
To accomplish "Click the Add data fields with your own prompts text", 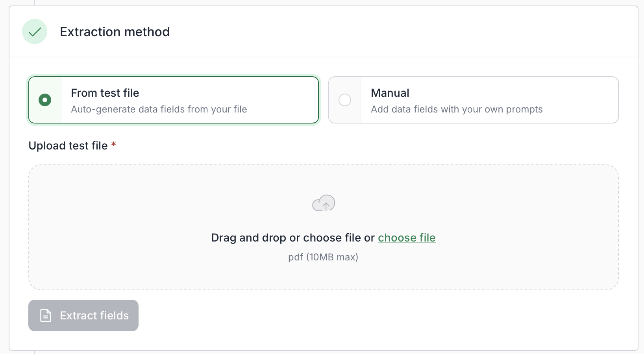I will pyautogui.click(x=457, y=109).
